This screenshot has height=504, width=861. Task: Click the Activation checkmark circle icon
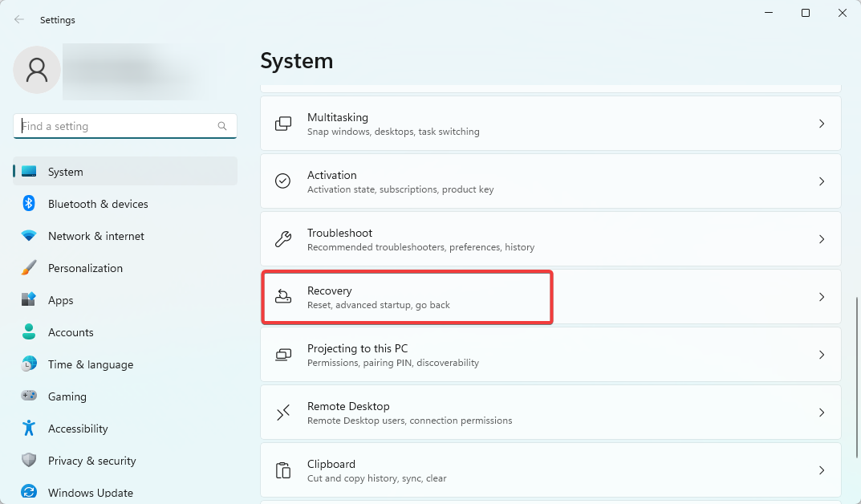282,181
